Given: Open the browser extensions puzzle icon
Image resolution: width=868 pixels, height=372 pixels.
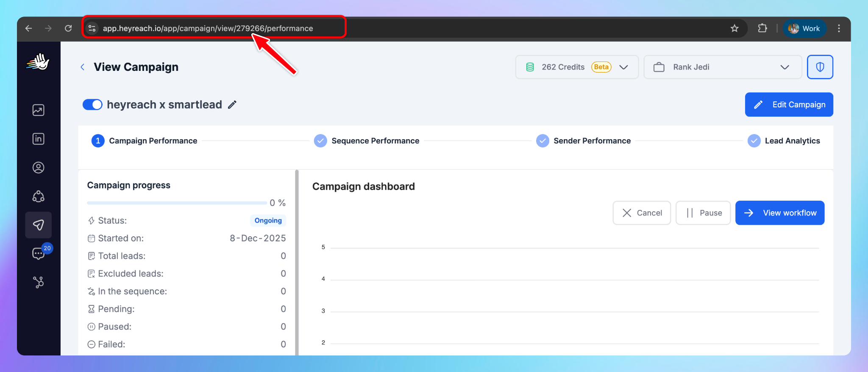Looking at the screenshot, I should [x=762, y=28].
